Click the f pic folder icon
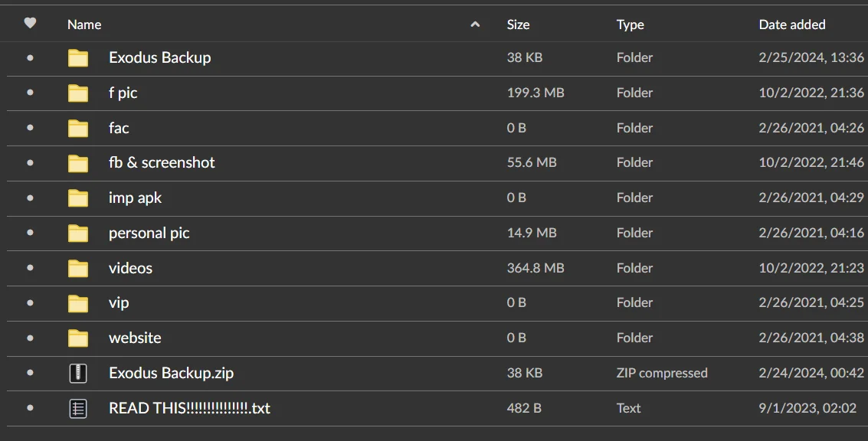Screen dimensions: 868x441 [x=78, y=93]
